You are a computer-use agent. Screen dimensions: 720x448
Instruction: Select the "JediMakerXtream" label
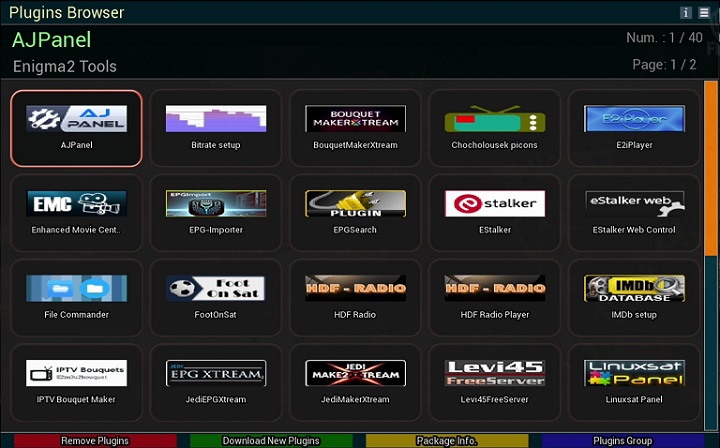point(355,399)
